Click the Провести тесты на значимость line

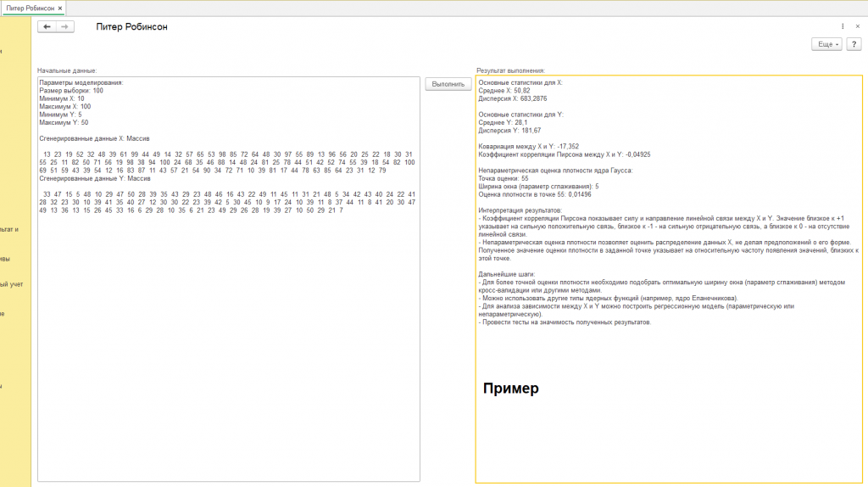(565, 322)
